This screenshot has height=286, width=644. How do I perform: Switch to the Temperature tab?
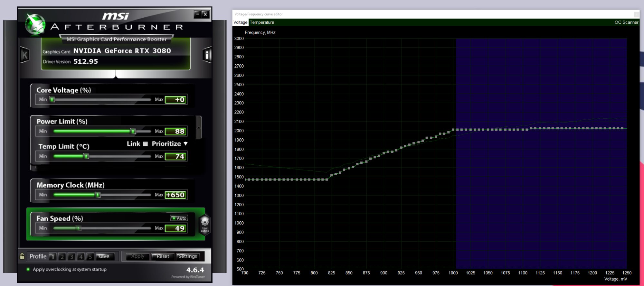[262, 23]
